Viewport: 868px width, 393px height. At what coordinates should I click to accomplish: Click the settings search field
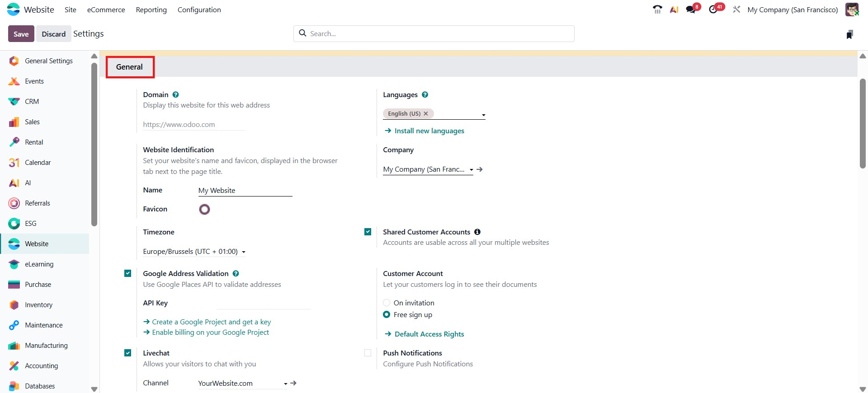(x=434, y=33)
